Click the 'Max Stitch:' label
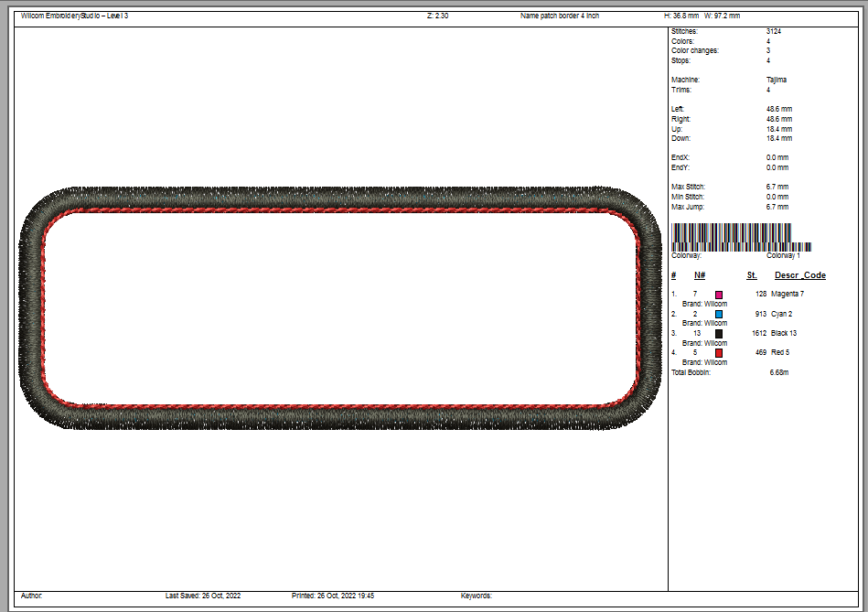The image size is (868, 612). coord(688,188)
